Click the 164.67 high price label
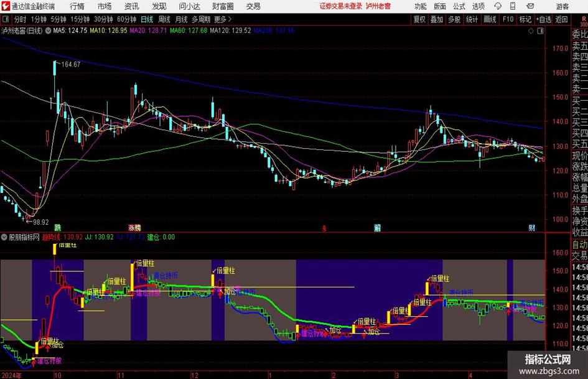 70,64
